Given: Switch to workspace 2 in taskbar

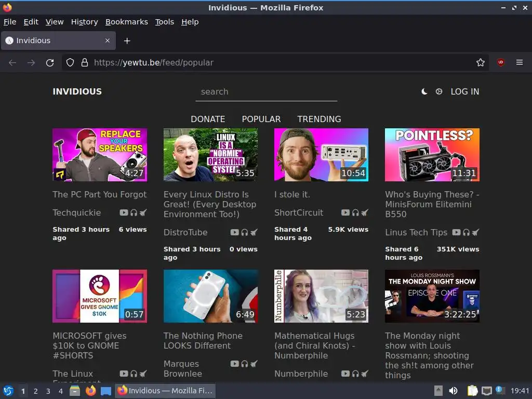Looking at the screenshot, I should point(36,391).
